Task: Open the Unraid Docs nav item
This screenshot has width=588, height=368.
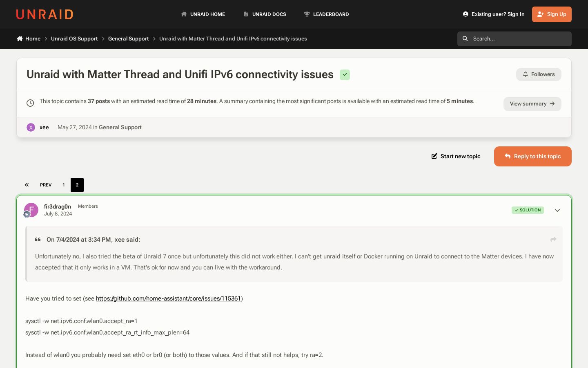Action: click(x=265, y=14)
